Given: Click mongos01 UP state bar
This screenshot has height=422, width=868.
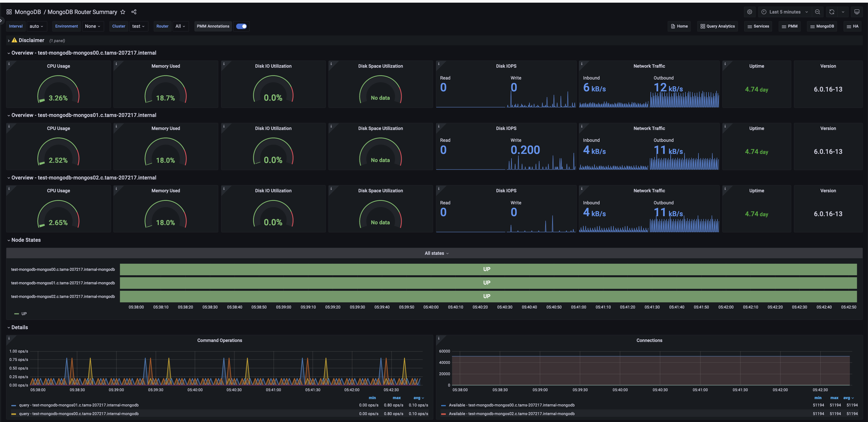Looking at the screenshot, I should [x=488, y=283].
